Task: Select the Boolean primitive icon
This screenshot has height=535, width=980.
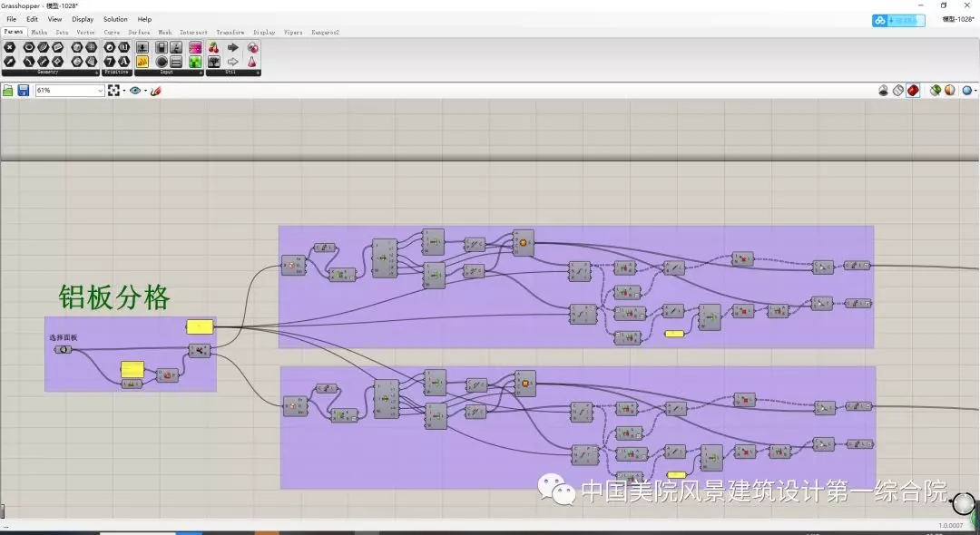Action: [110, 47]
